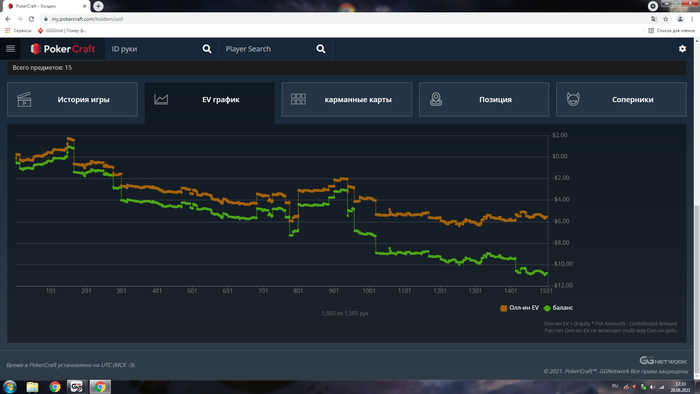The width and height of the screenshot is (700, 394).
Task: Switch to the 'История игры' tab
Action: click(x=72, y=100)
